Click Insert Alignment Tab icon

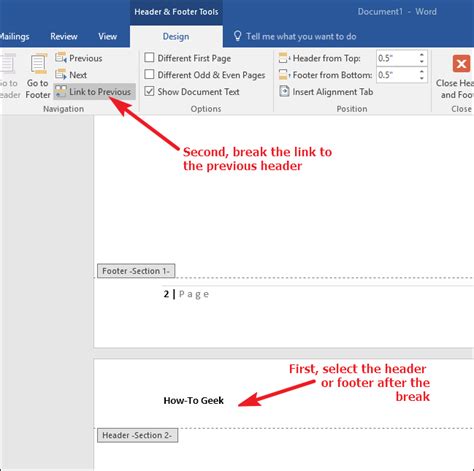tap(284, 91)
